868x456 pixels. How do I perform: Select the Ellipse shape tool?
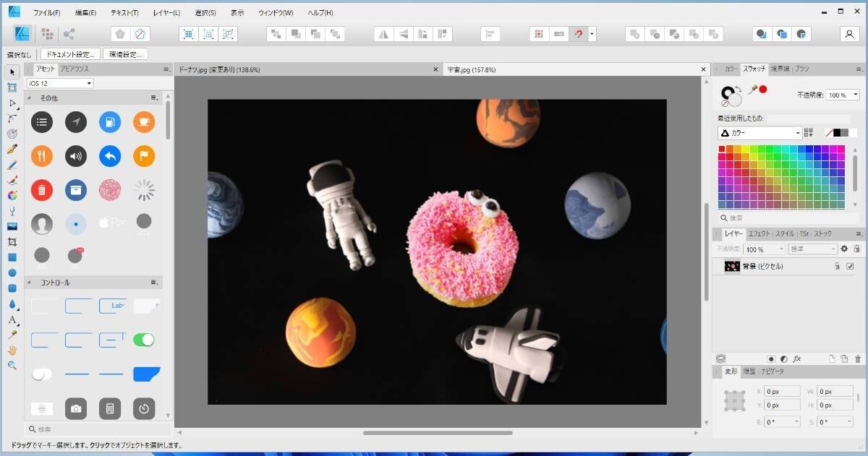coord(12,273)
